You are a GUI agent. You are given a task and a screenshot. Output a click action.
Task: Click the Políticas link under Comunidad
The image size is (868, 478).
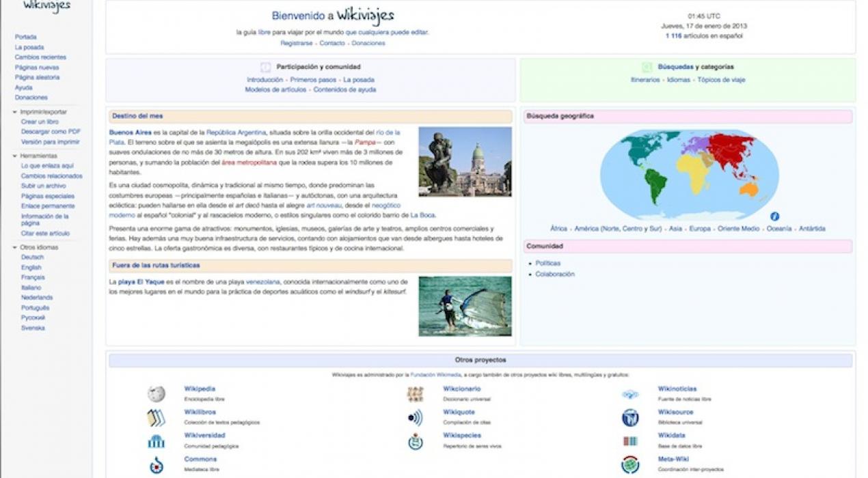click(548, 263)
